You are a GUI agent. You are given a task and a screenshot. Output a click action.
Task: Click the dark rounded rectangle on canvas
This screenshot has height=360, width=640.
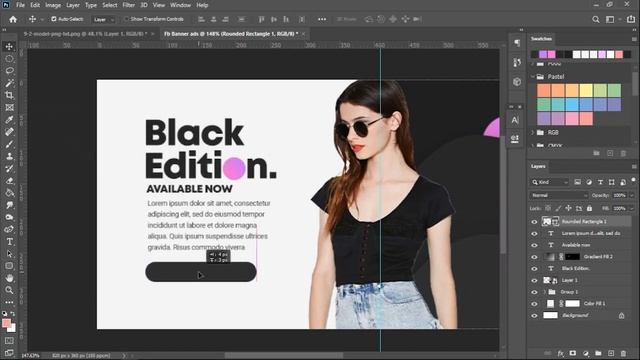coord(201,272)
